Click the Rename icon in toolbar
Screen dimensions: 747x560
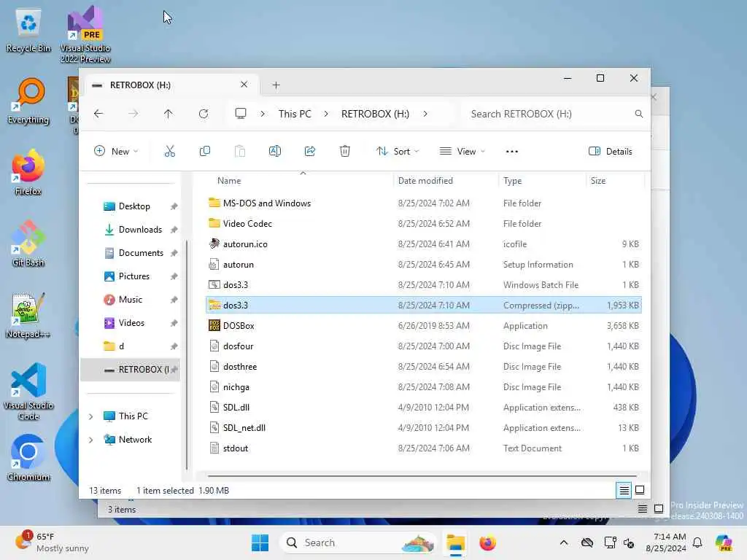pyautogui.click(x=275, y=152)
